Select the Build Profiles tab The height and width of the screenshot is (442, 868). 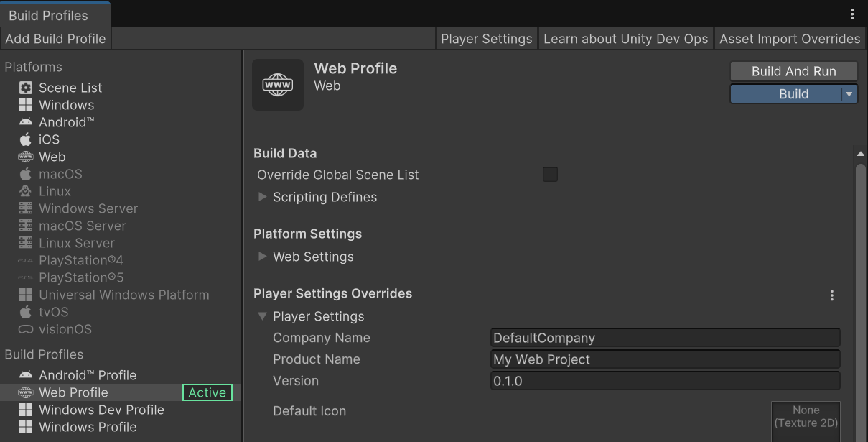(x=55, y=15)
